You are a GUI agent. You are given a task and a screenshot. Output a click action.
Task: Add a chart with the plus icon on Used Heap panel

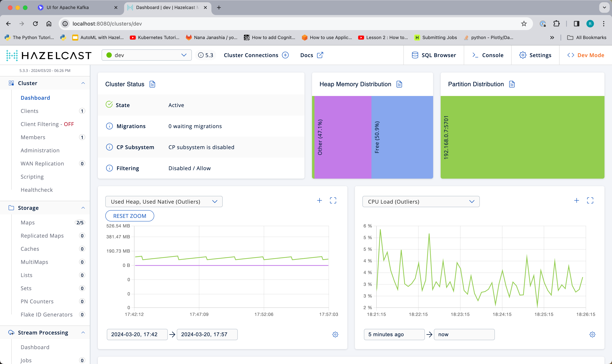319,201
